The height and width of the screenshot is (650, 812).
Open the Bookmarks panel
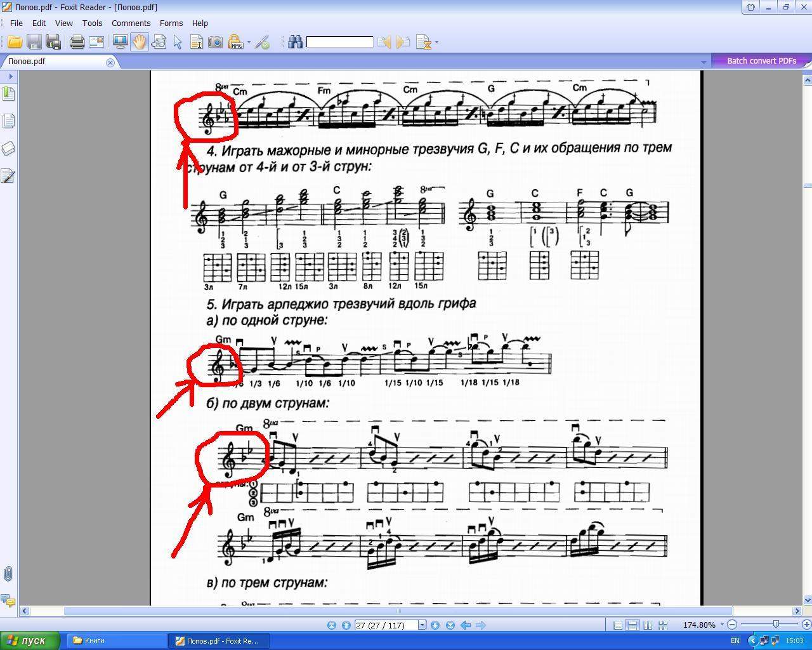click(8, 94)
